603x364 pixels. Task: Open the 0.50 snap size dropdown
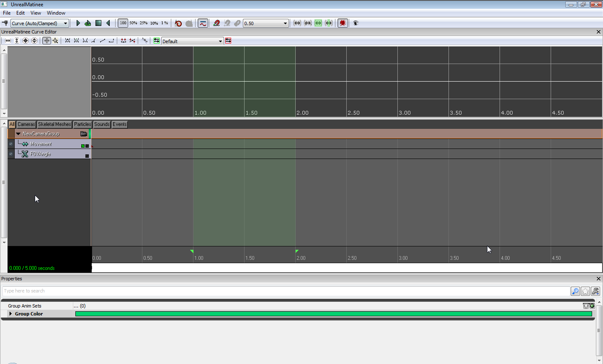pos(266,23)
